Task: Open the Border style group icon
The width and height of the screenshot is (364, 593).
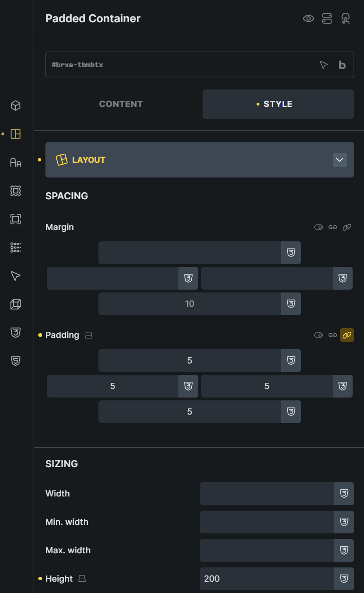Action: coord(16,219)
